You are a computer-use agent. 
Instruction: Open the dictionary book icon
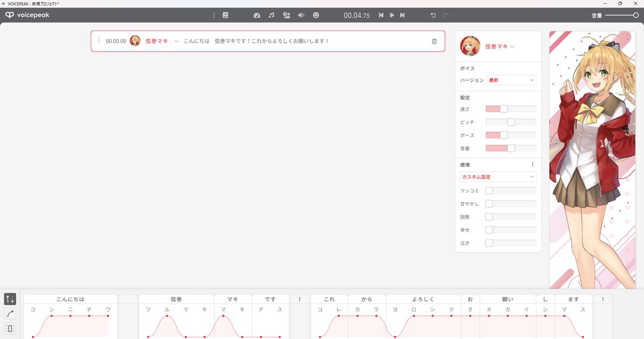click(225, 15)
